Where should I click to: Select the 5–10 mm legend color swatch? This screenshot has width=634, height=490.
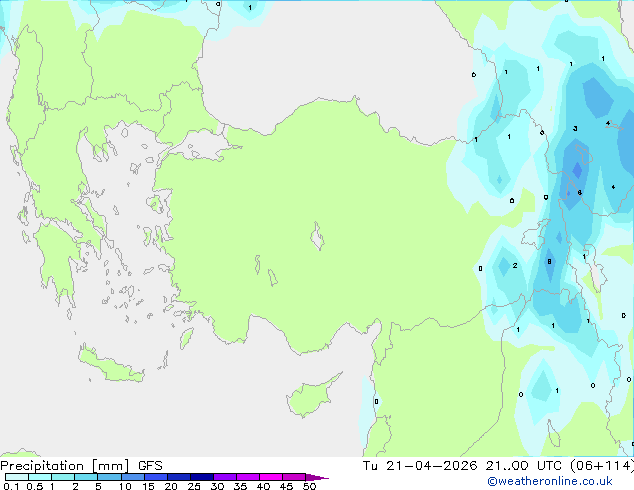[x=109, y=477]
